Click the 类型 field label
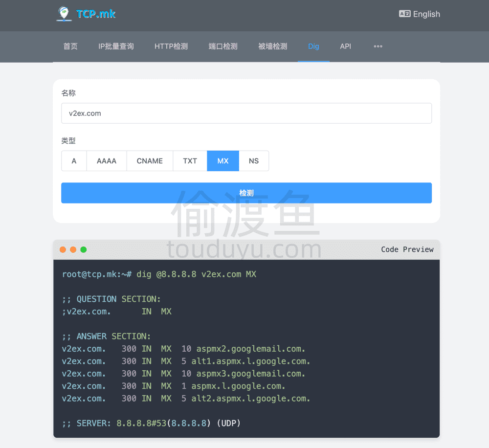 pos(68,141)
